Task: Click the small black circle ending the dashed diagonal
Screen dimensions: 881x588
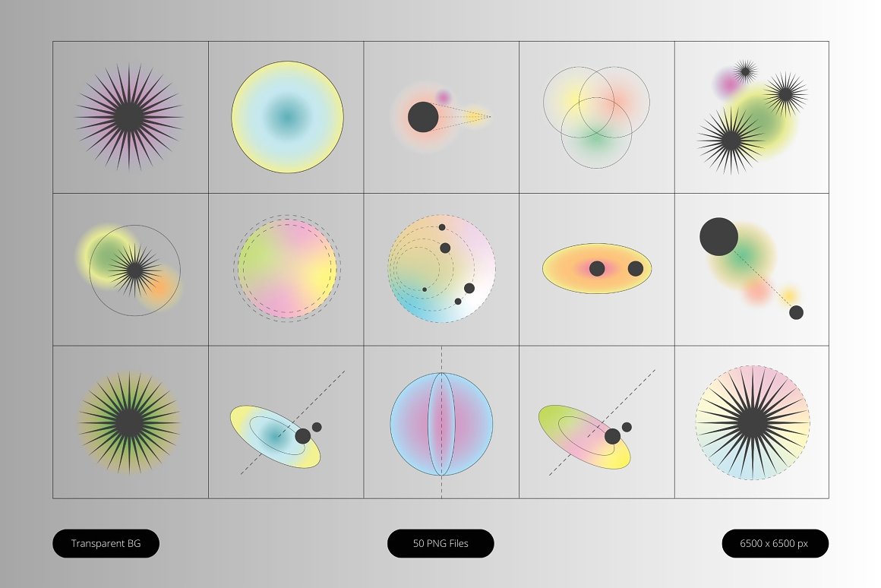Action: (796, 312)
